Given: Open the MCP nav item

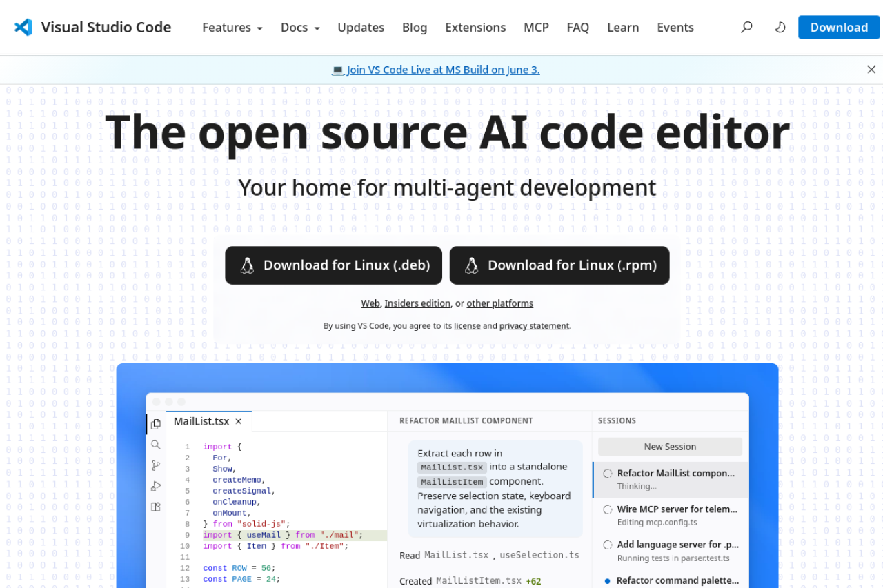Looking at the screenshot, I should click(536, 28).
